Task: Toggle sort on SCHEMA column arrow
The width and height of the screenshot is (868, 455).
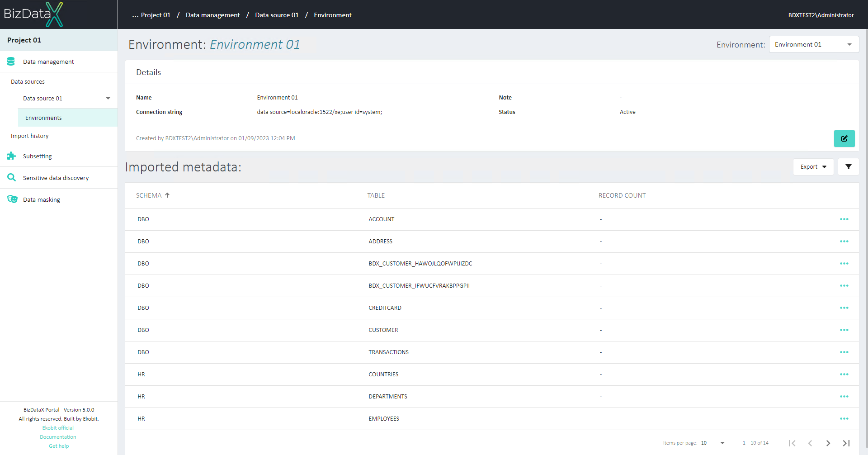Action: point(167,195)
